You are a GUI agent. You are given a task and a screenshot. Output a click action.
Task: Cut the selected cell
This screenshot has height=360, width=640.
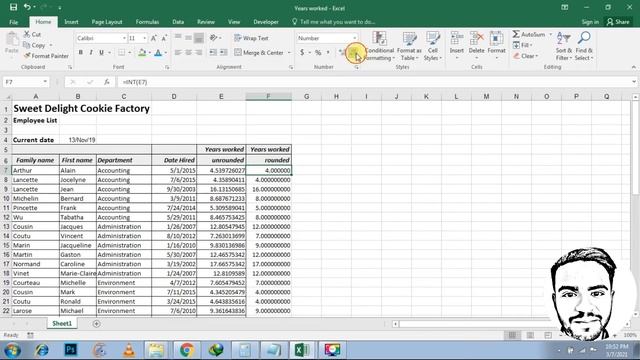pyautogui.click(x=32, y=34)
